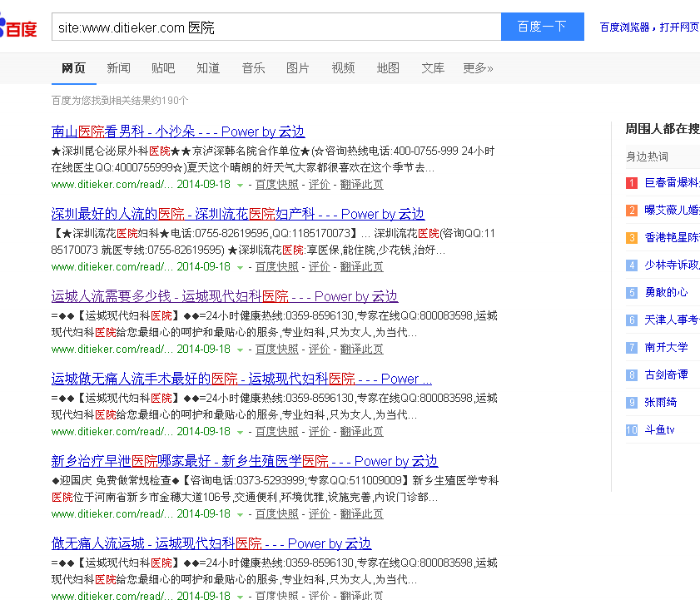Open the 视频 search category
Viewport: 700px width, 600px height.
(x=343, y=68)
